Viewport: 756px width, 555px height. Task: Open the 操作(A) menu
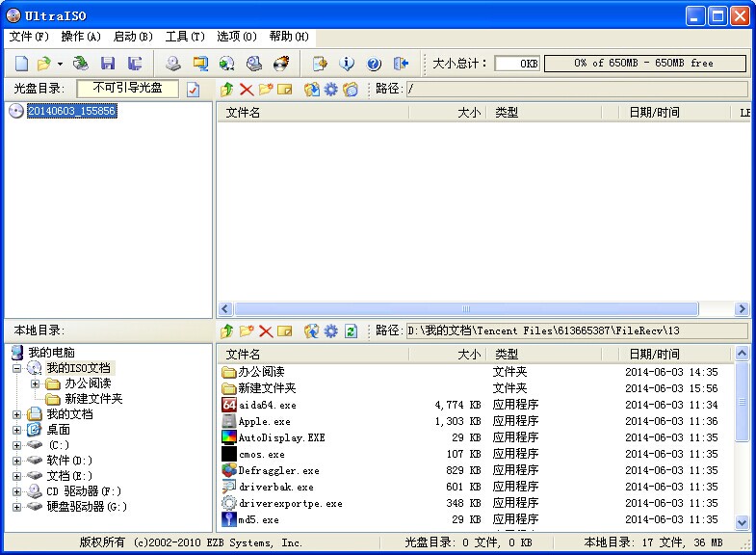tap(81, 37)
